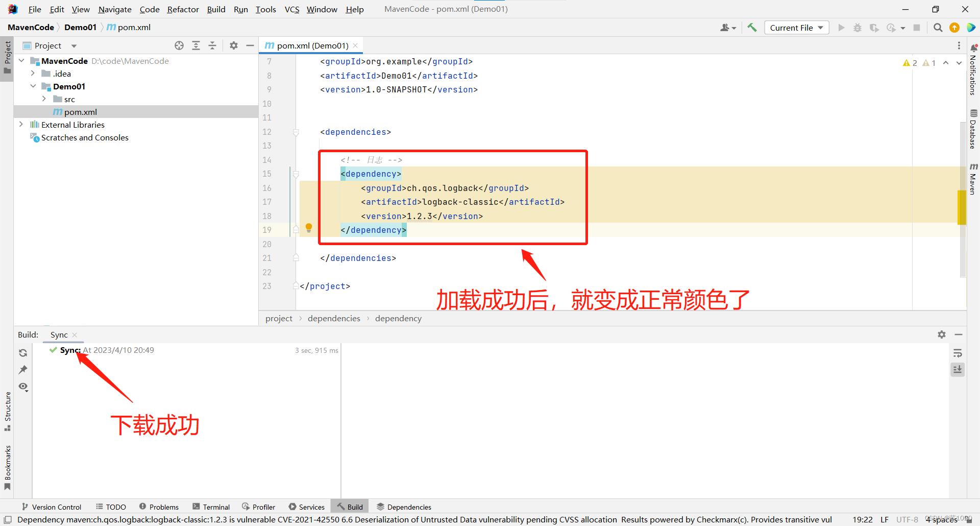The height and width of the screenshot is (526, 980).
Task: Click the Demo01 navigation breadcrumb
Action: point(80,28)
